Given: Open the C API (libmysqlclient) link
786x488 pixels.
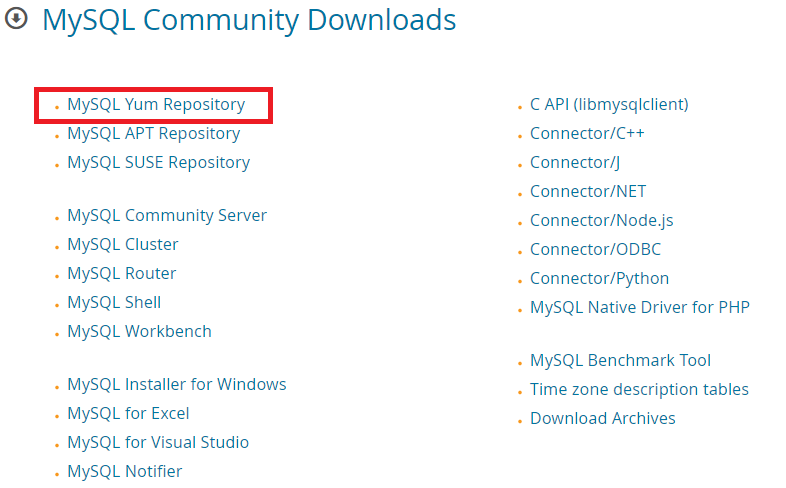Looking at the screenshot, I should click(609, 105).
